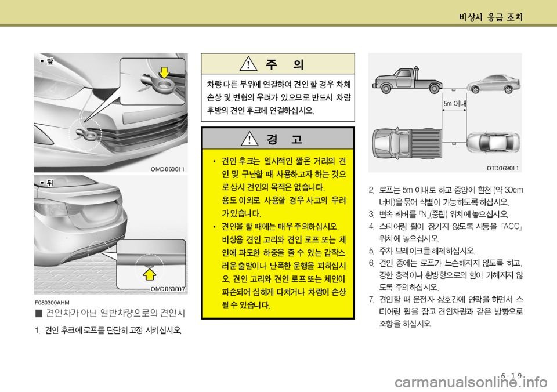557x392 pixels.
Task: Click the side-view tow truck in the diagram
Action: (407, 80)
